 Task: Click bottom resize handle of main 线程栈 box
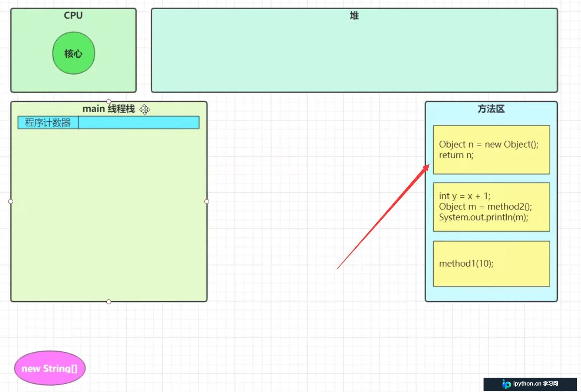click(109, 302)
